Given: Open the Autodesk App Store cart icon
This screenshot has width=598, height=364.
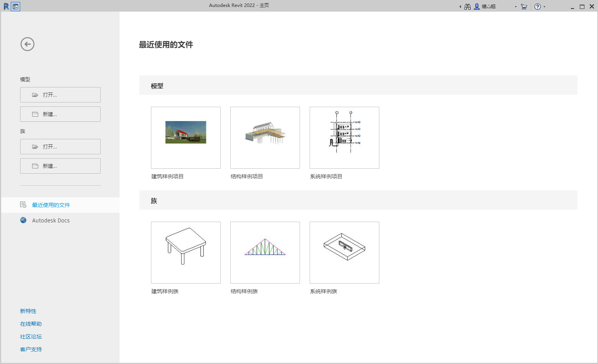Looking at the screenshot, I should pyautogui.click(x=524, y=7).
